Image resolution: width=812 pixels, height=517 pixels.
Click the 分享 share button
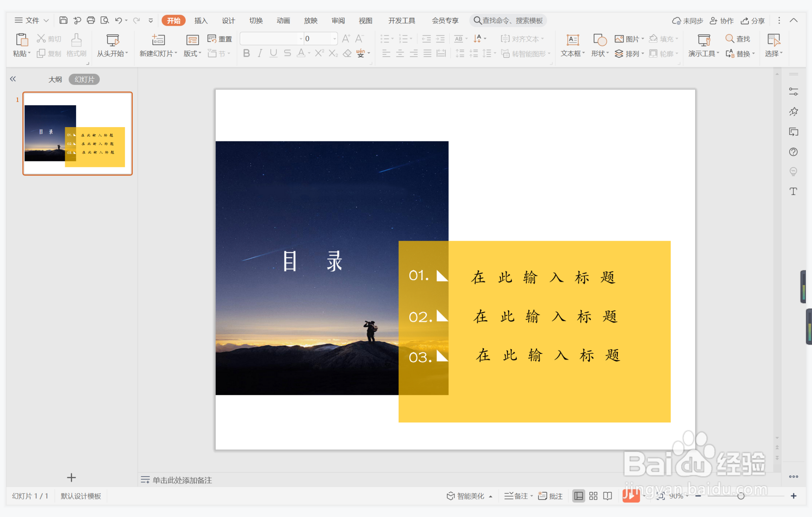(x=752, y=20)
